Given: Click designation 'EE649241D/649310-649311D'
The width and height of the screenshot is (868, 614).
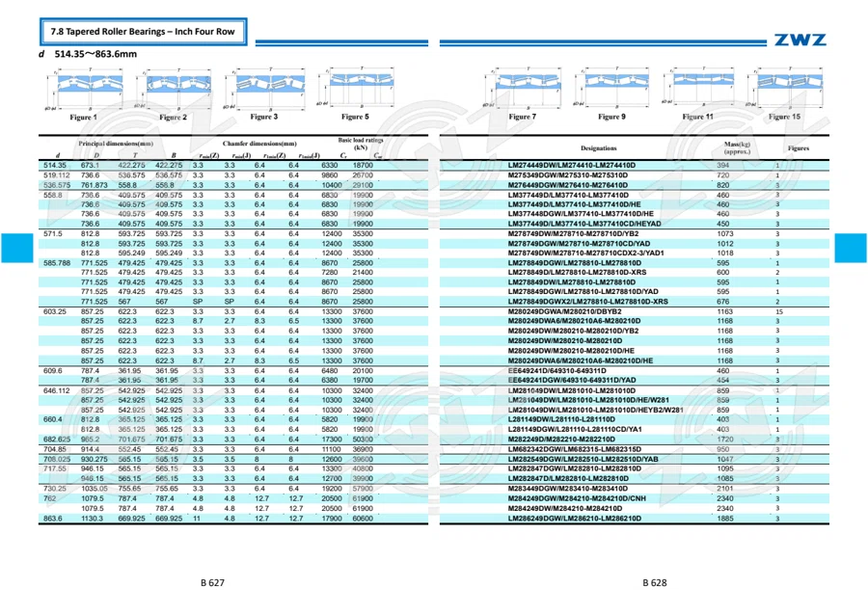Looking at the screenshot, I should coord(556,370).
